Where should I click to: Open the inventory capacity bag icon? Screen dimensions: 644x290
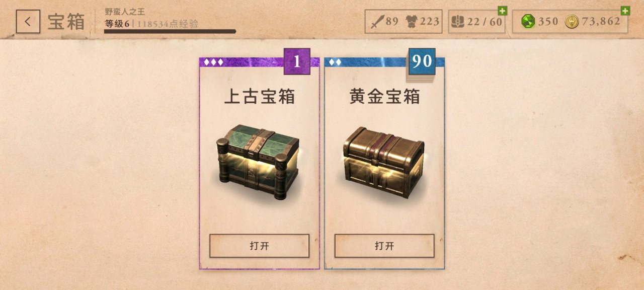(x=458, y=22)
